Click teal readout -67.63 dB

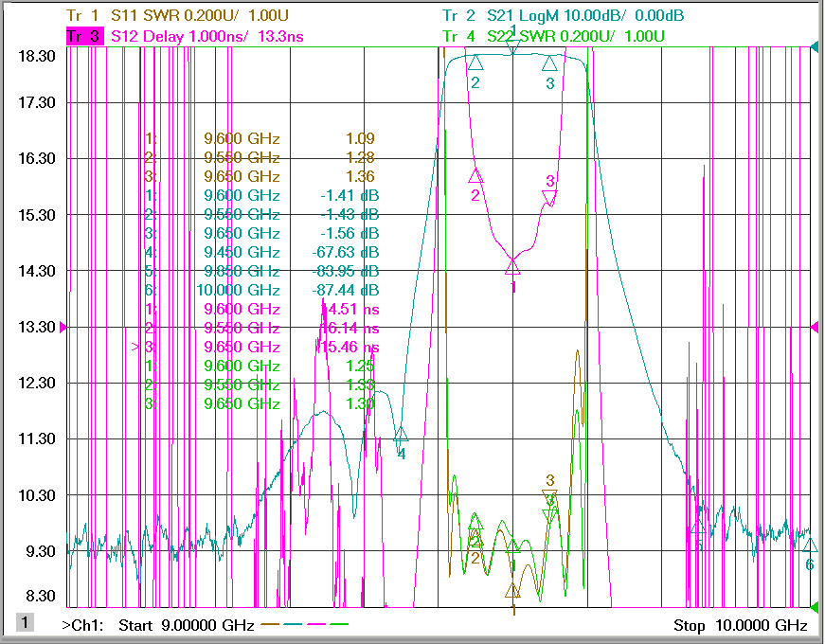[x=346, y=252]
